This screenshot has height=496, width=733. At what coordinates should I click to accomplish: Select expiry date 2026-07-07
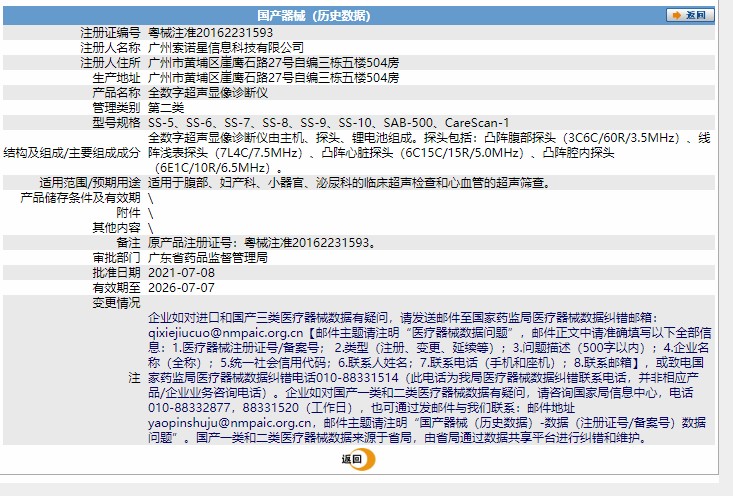[181, 287]
